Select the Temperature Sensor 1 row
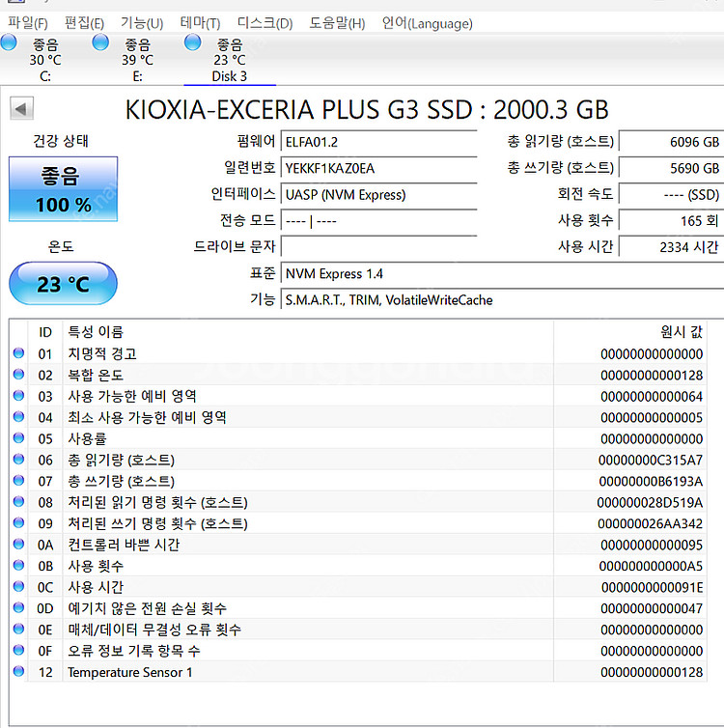Image resolution: width=724 pixels, height=728 pixels. pyautogui.click(x=358, y=672)
